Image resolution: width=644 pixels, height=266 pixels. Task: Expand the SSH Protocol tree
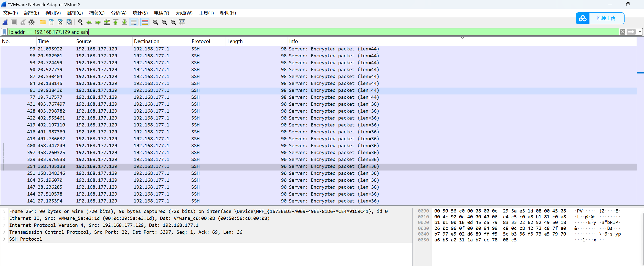pos(4,239)
